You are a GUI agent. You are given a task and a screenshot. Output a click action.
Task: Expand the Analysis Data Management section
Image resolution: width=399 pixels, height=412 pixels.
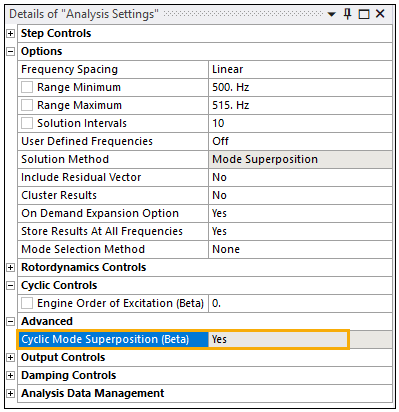(x=11, y=393)
